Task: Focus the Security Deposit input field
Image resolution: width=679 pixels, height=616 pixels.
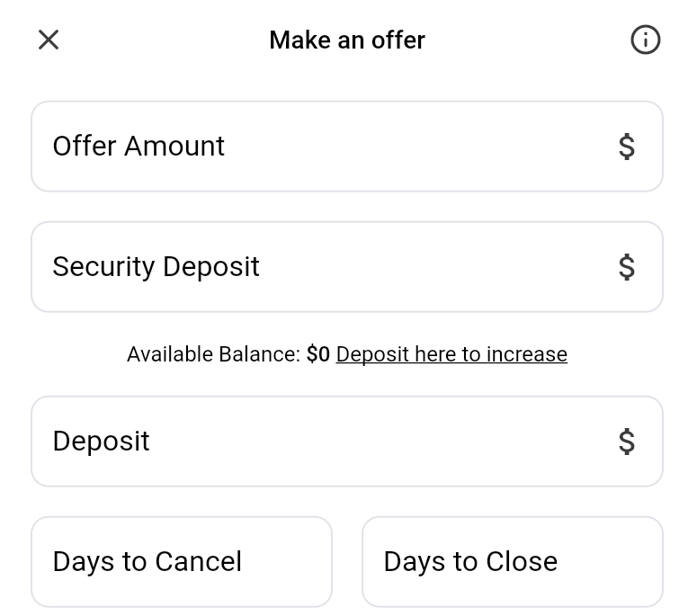Action: 347,267
